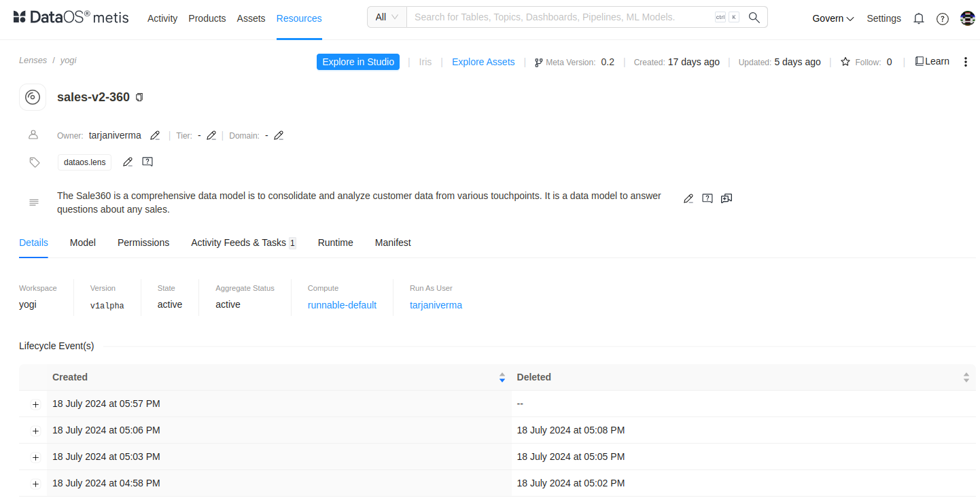Open the tarjaniverma Run As User link
This screenshot has height=498, width=980.
[x=436, y=305]
